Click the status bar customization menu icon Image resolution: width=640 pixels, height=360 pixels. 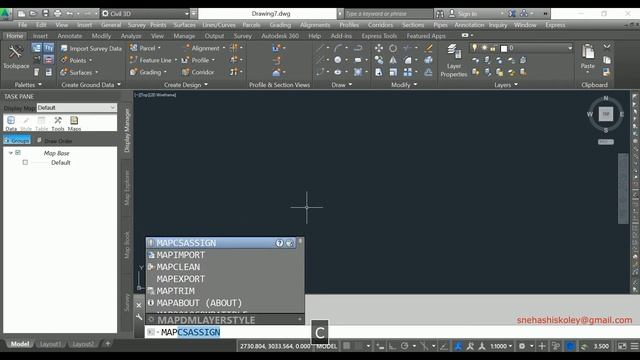coord(635,346)
